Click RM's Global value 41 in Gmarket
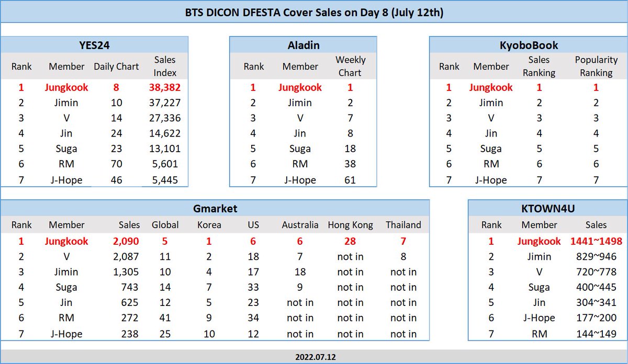The width and height of the screenshot is (628, 364). point(165,318)
